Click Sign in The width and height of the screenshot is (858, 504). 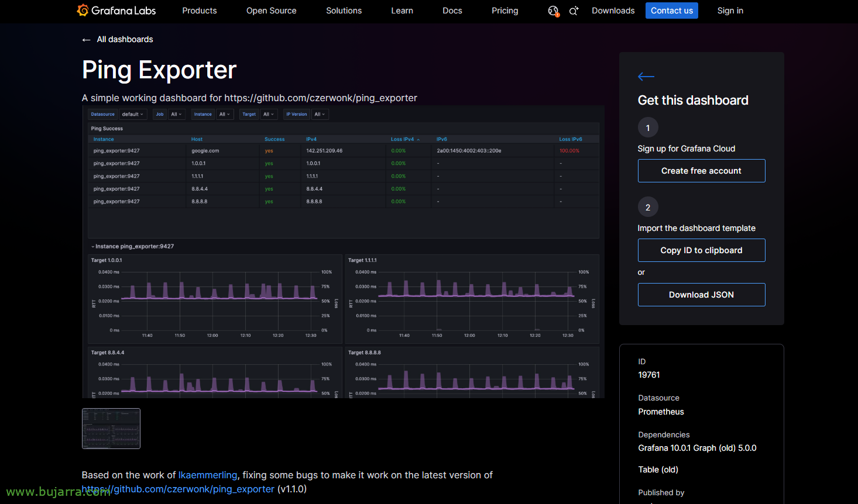pyautogui.click(x=730, y=11)
